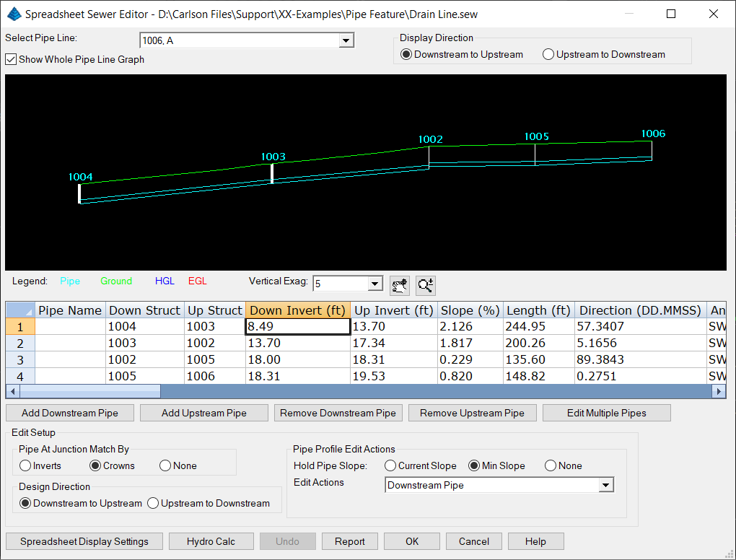Choose Inverts for junction matching
The height and width of the screenshot is (560, 736).
26,466
